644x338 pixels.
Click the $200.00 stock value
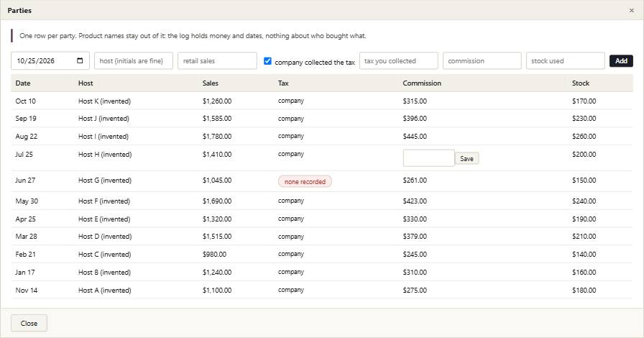tap(584, 155)
